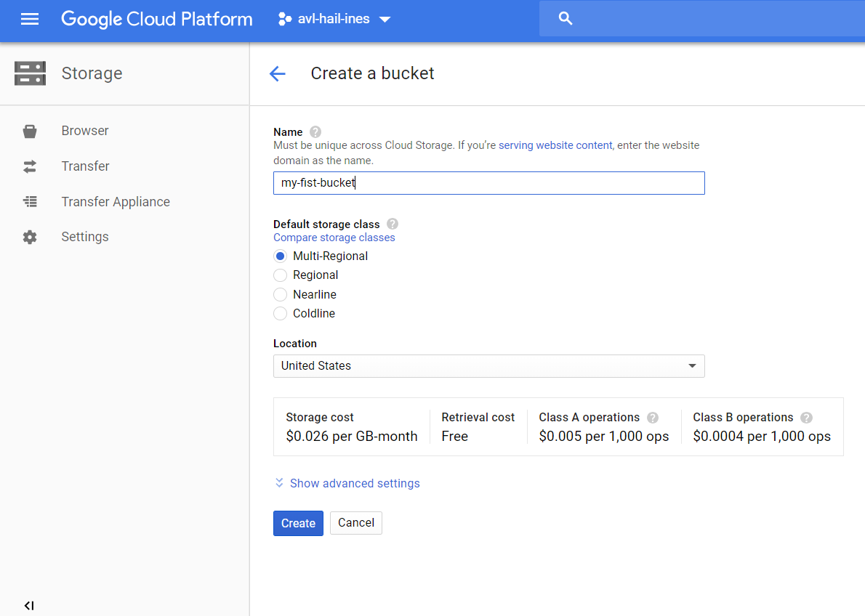This screenshot has width=865, height=616.
Task: Open the Compare storage classes link
Action: [334, 238]
